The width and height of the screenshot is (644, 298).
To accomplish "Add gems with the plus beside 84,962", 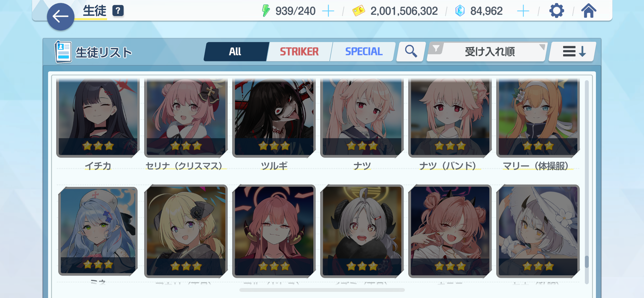I will coord(523,11).
